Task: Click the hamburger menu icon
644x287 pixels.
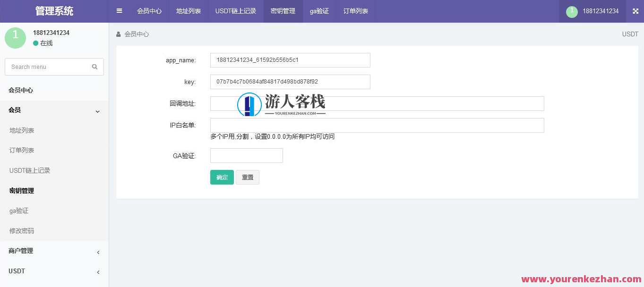Action: (119, 11)
